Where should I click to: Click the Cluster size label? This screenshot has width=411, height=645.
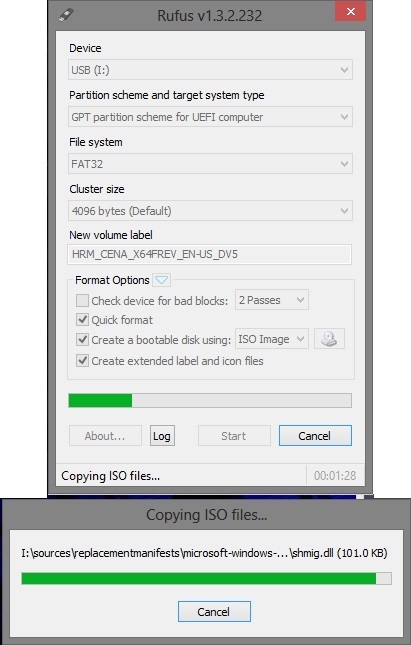coord(97,189)
